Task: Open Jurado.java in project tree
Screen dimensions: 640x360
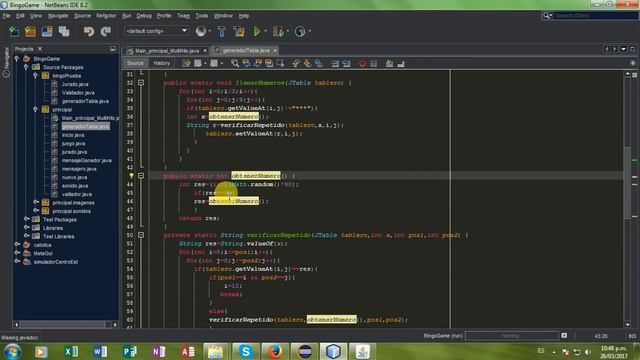Action: (x=75, y=84)
